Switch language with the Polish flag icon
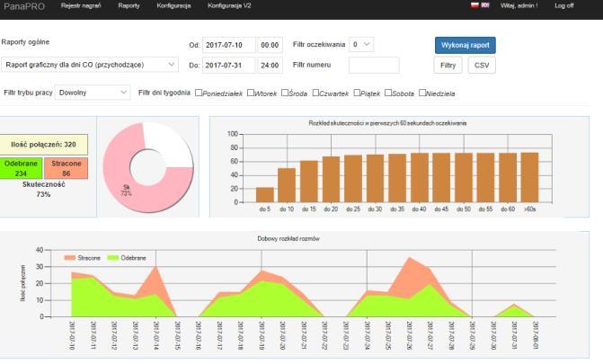 (474, 5)
